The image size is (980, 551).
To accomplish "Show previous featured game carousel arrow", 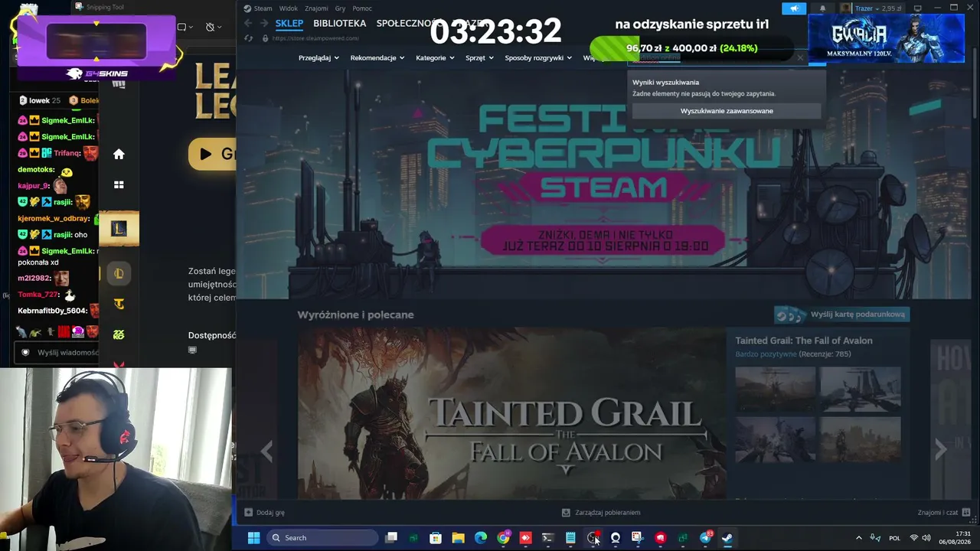I will point(266,451).
